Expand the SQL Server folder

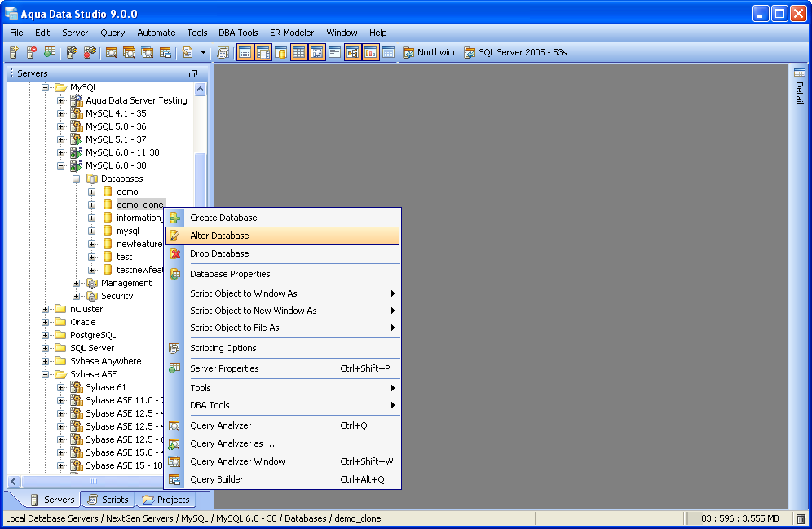point(45,348)
